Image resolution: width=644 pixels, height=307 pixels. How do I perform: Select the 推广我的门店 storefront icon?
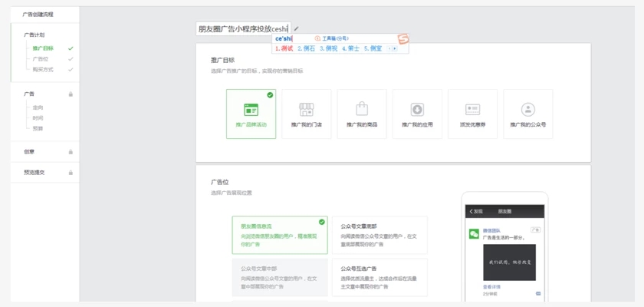click(306, 110)
